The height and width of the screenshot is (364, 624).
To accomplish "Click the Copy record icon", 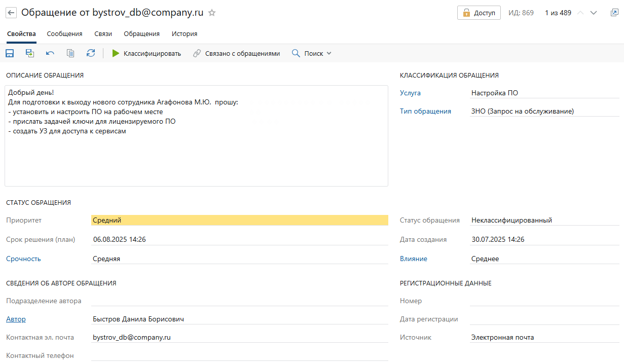I will coord(70,53).
